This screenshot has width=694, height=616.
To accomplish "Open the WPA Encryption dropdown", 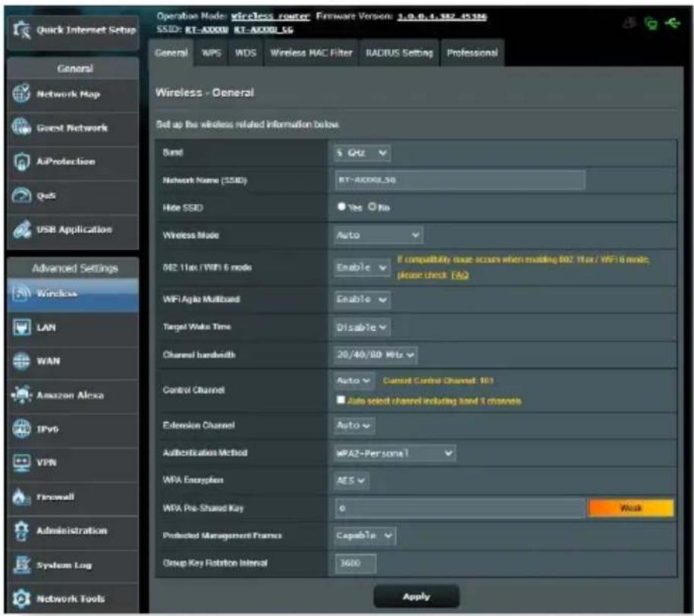I will [351, 480].
